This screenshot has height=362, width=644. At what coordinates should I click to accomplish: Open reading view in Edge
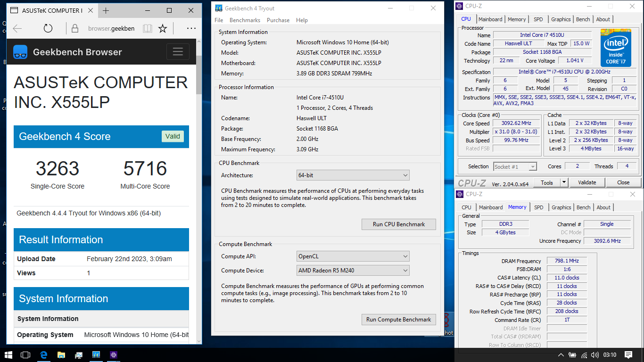coord(148,28)
